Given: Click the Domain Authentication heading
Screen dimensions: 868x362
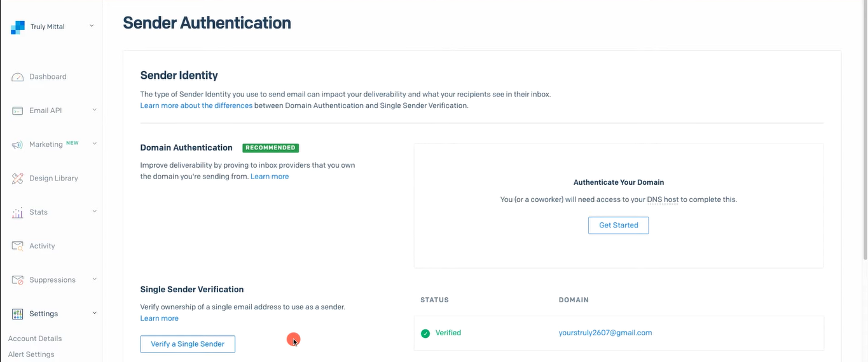Looking at the screenshot, I should [186, 147].
